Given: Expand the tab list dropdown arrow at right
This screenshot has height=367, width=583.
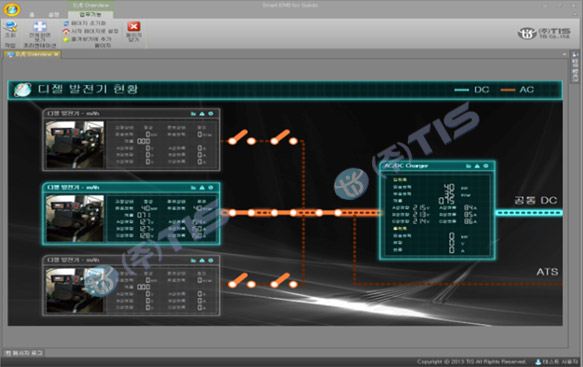Looking at the screenshot, I should pyautogui.click(x=564, y=55).
